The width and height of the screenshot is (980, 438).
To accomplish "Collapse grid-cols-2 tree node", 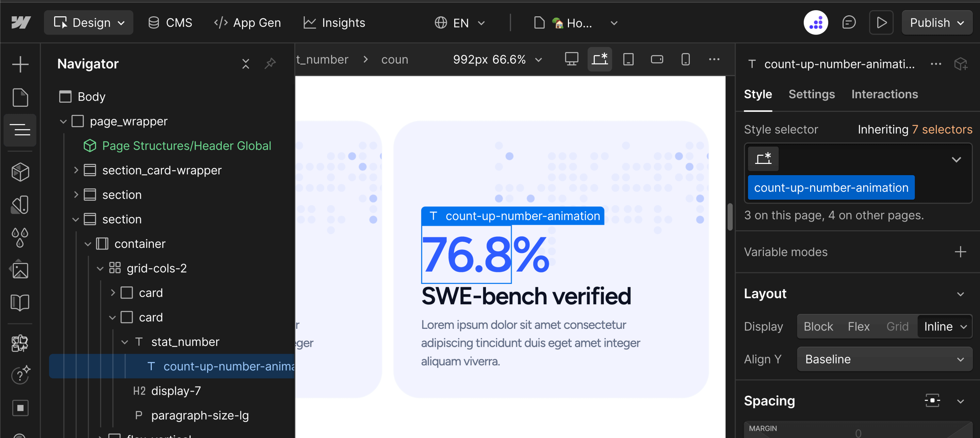I will pos(100,268).
